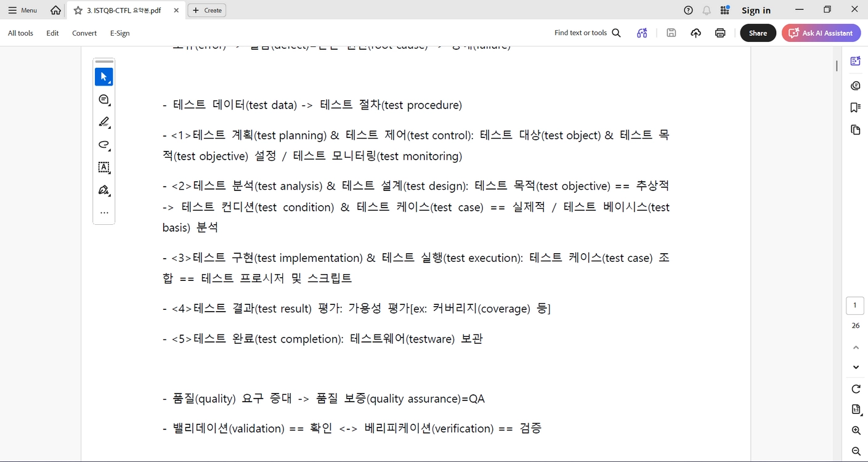
Task: Save the PDF with the disk icon
Action: (671, 33)
